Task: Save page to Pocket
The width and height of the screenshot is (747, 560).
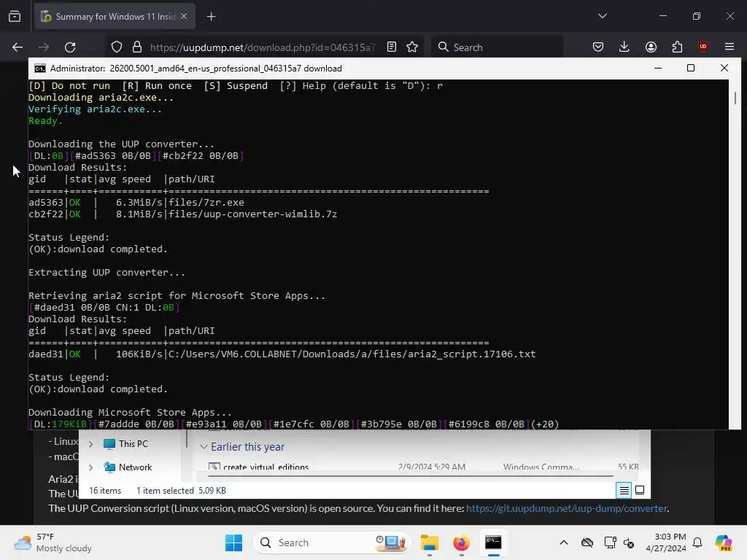Action: click(598, 47)
